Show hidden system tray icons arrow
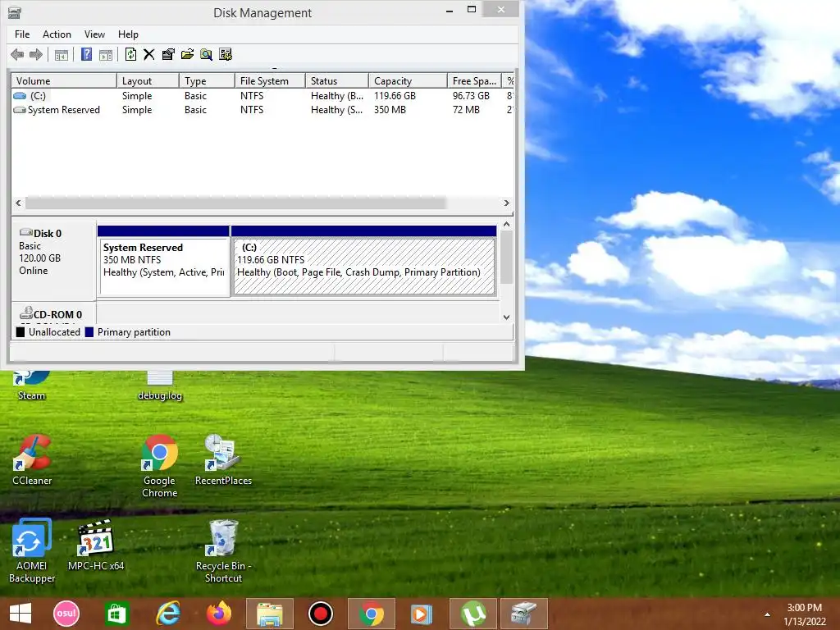The height and width of the screenshot is (630, 840). point(767,614)
